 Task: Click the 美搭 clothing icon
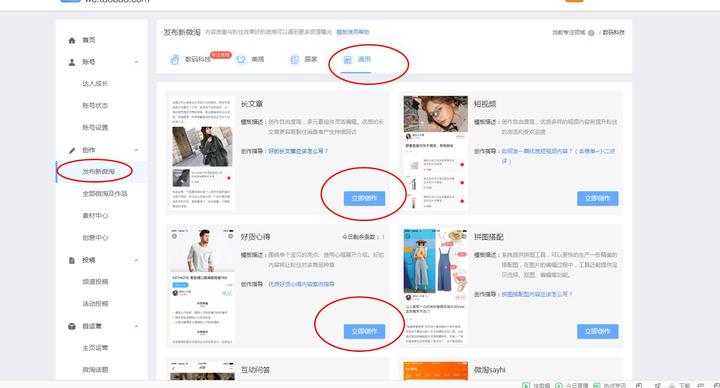tap(241, 59)
